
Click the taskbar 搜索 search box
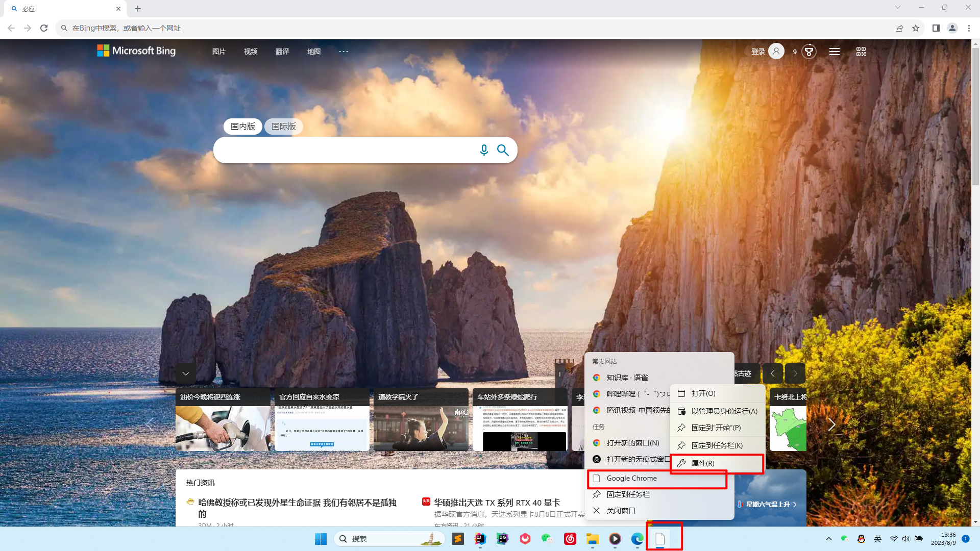(389, 539)
